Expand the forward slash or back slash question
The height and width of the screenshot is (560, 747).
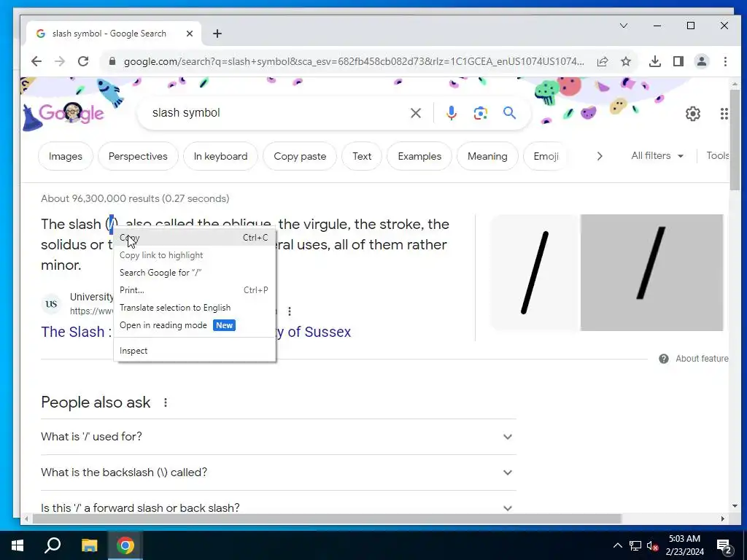[x=278, y=507]
